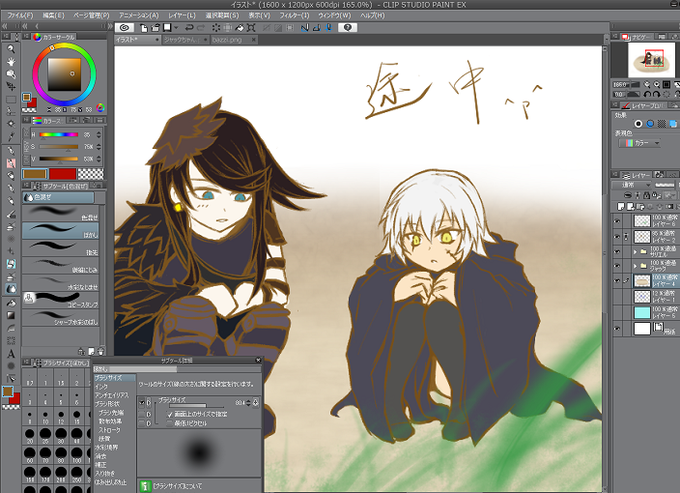680x493 pixels.
Task: Select the Zoom magnifier tool
Action: pos(11,49)
